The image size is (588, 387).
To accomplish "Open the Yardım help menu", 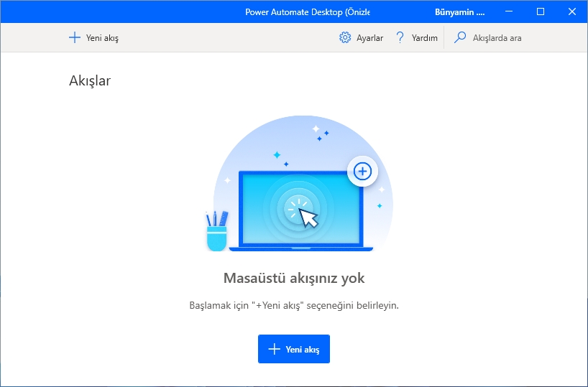I will [417, 38].
